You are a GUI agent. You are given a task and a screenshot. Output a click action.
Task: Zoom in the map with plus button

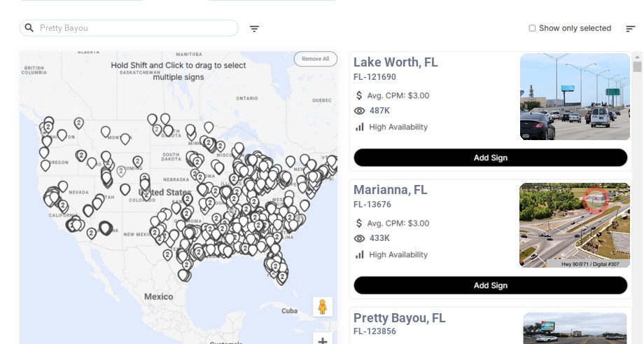[323, 340]
